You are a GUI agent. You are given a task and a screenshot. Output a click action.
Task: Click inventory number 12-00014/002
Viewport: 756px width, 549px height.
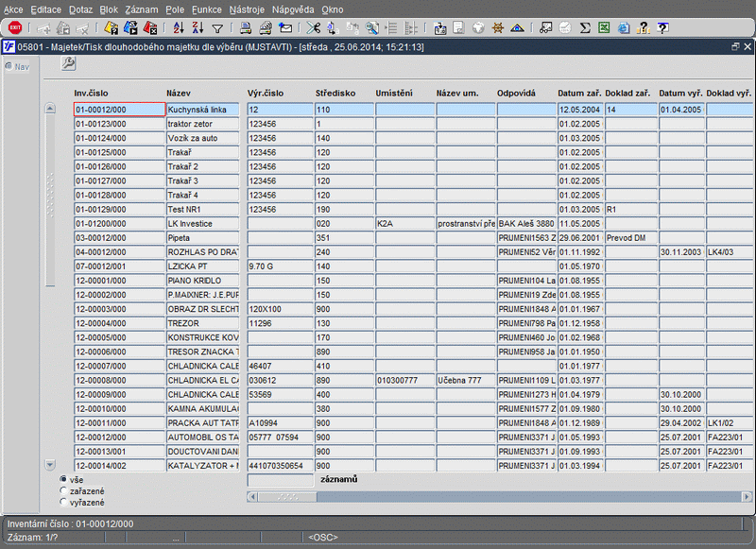(120, 466)
